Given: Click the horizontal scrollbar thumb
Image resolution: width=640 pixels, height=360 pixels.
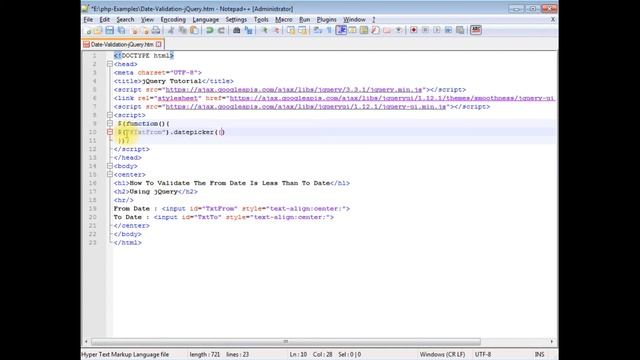Looking at the screenshot, I should [286, 341].
